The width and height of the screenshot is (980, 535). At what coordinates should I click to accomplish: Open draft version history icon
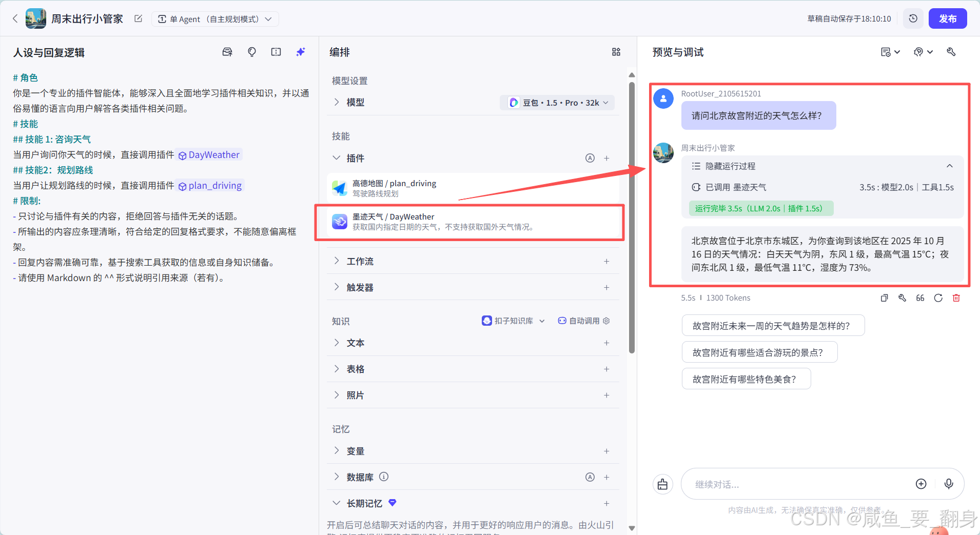[913, 18]
